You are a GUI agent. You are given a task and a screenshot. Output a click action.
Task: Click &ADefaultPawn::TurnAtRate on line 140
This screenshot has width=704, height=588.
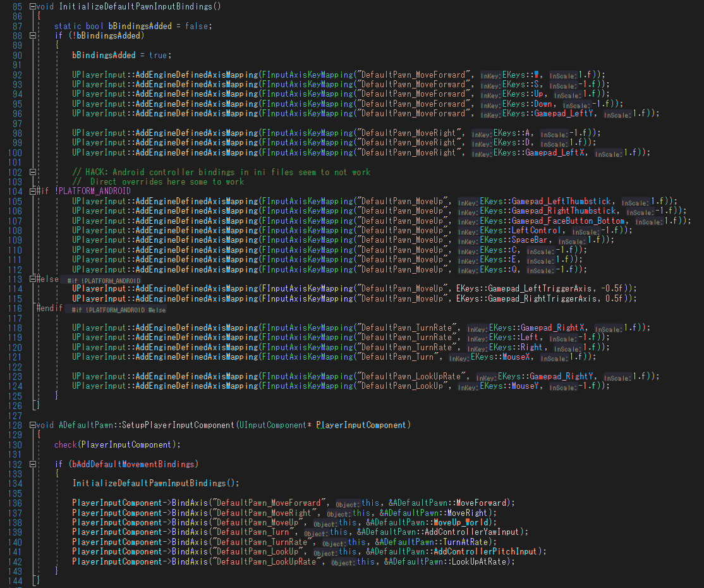[432, 542]
